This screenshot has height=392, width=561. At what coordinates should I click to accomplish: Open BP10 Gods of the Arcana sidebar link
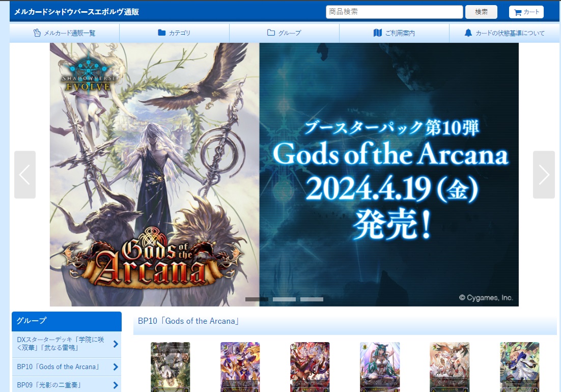pyautogui.click(x=67, y=367)
